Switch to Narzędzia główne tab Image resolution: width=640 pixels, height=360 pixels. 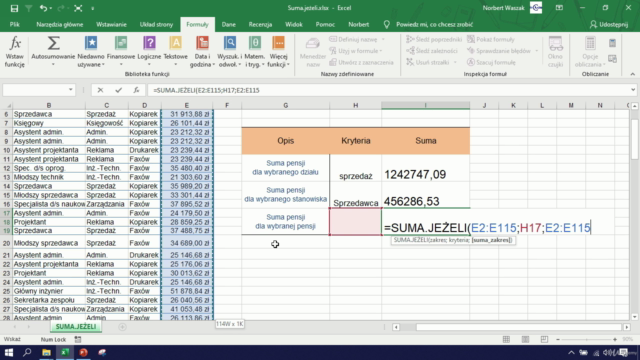pos(60,24)
